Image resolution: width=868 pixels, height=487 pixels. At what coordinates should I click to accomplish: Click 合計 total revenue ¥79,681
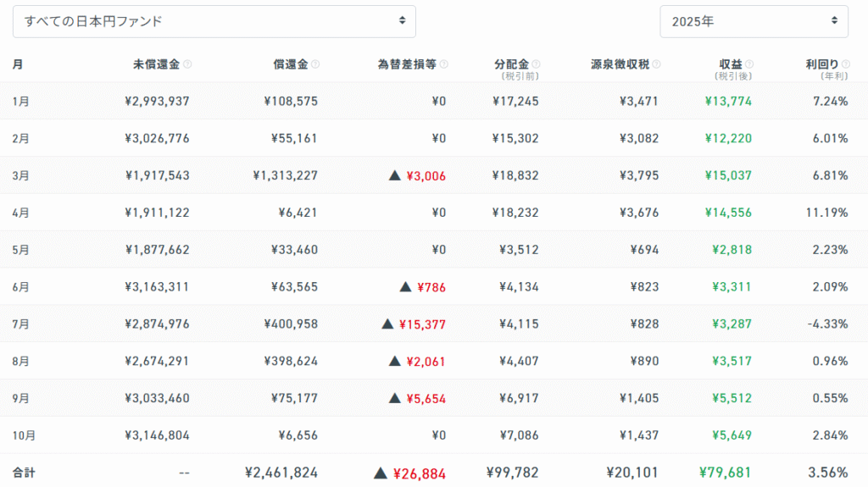coord(725,473)
